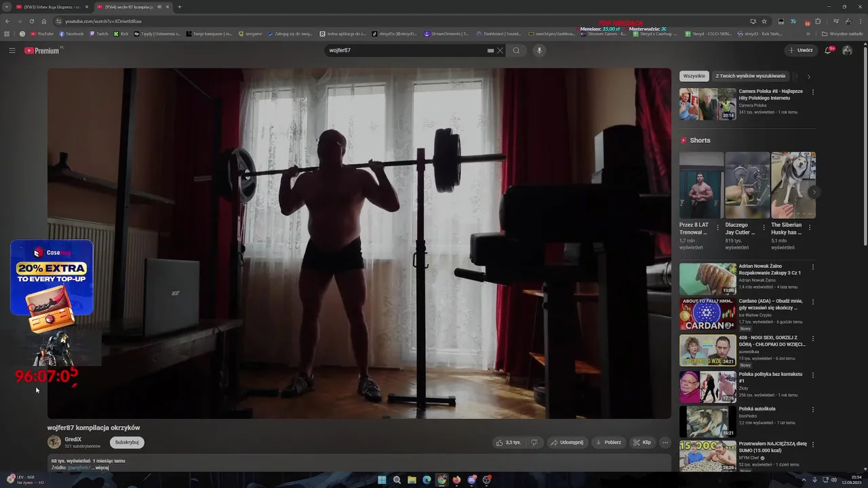This screenshot has height=488, width=868.
Task: Dislike the video
Action: [534, 443]
